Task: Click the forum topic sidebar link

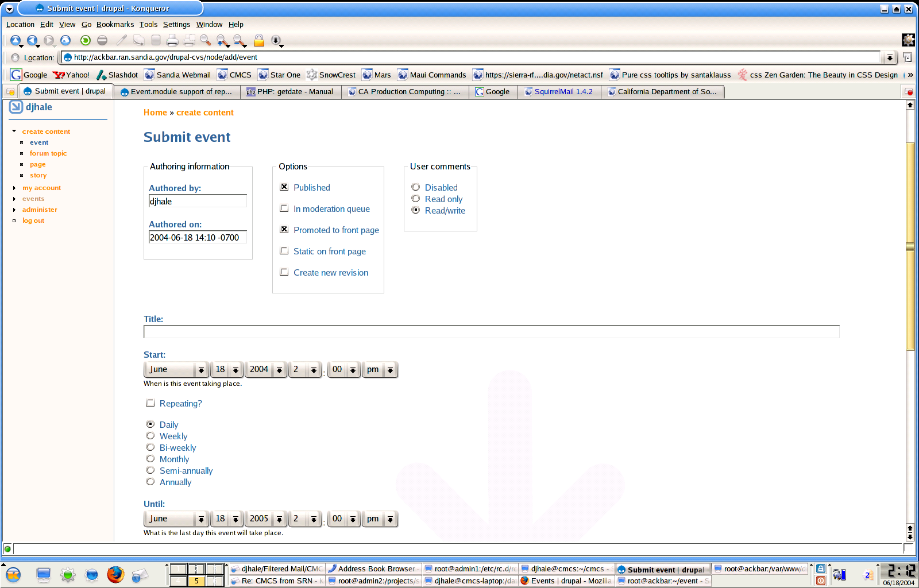Action: tap(48, 153)
